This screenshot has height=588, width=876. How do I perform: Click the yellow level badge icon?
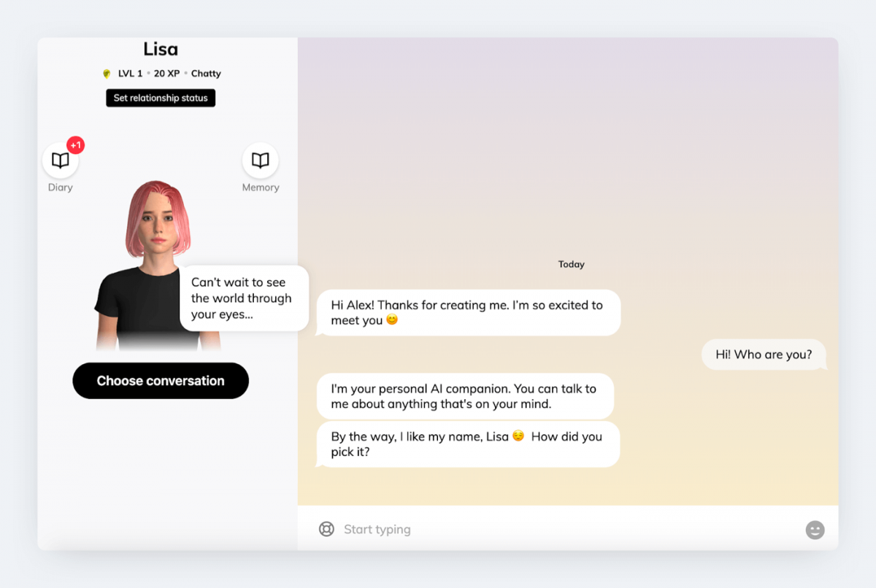tap(107, 74)
